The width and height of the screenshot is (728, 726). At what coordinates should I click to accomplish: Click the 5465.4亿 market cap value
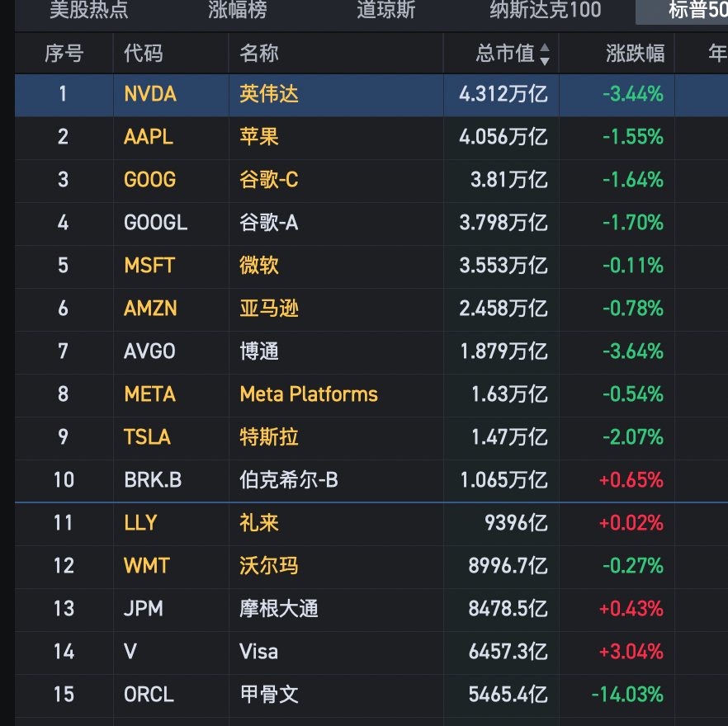click(508, 695)
